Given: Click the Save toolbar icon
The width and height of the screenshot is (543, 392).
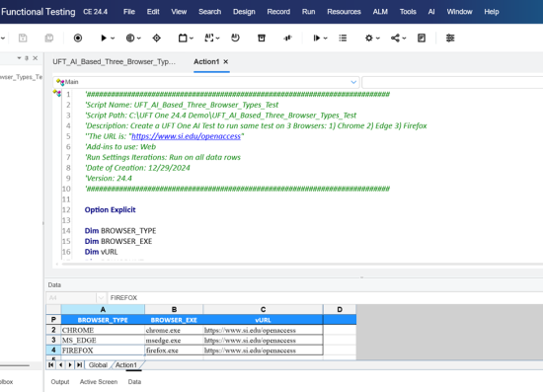Looking at the screenshot, I should [23, 38].
